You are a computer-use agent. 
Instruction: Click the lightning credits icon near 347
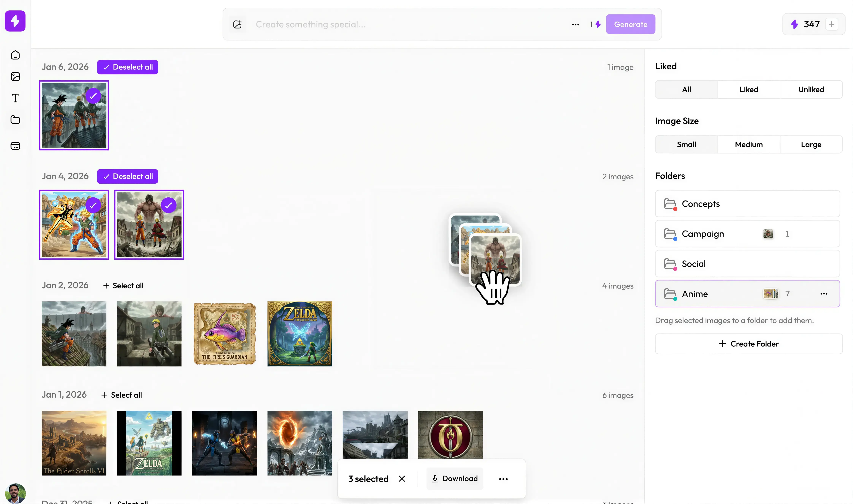pyautogui.click(x=795, y=24)
